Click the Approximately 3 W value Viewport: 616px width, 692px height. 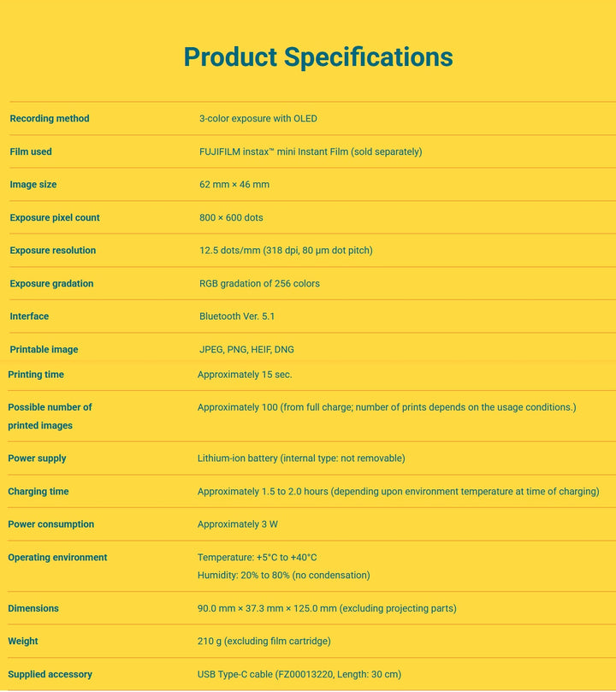point(238,524)
